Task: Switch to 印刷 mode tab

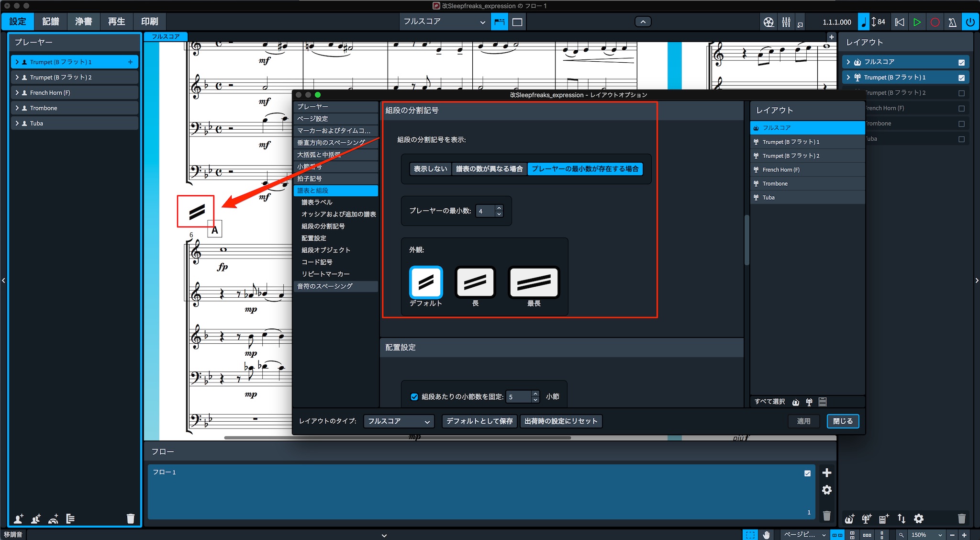Action: coord(150,22)
